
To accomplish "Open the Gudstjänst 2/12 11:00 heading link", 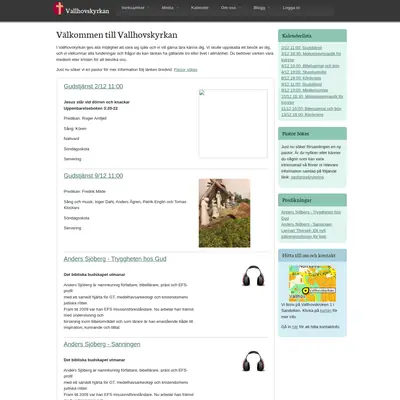I will point(93,86).
